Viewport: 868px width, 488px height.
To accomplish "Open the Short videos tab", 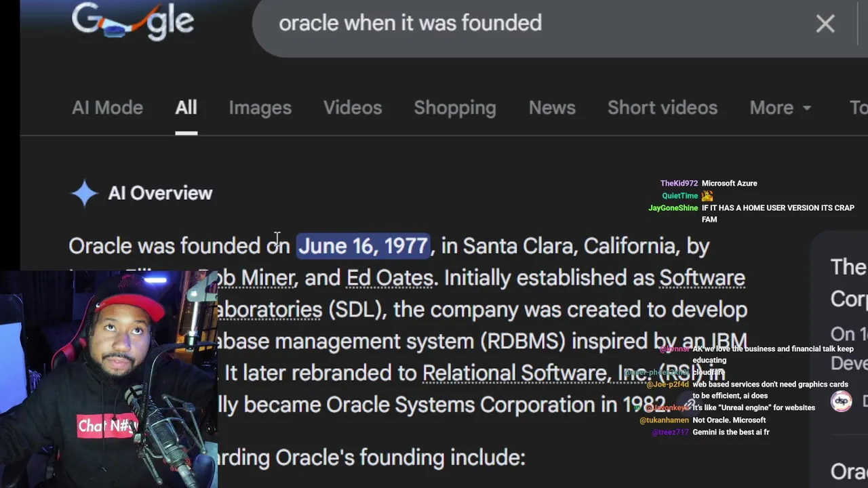I will click(x=663, y=108).
